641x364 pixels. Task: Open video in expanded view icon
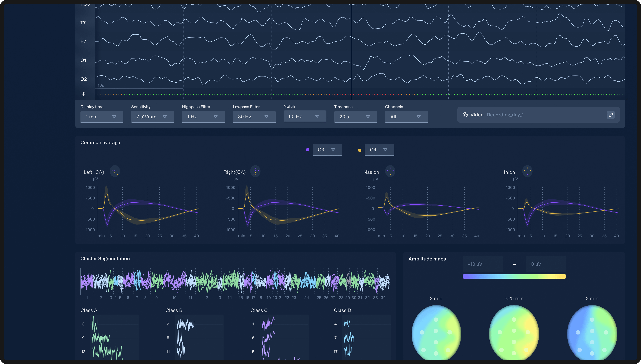[610, 115]
